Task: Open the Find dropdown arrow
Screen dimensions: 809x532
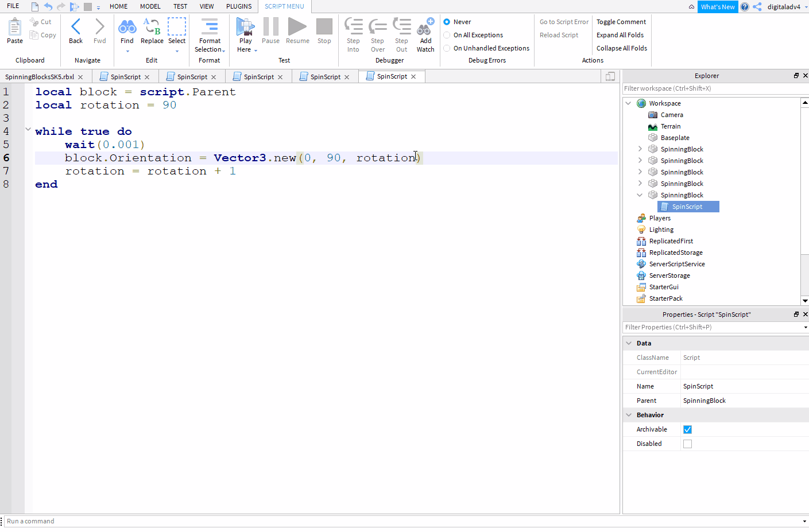Action: coord(127,51)
